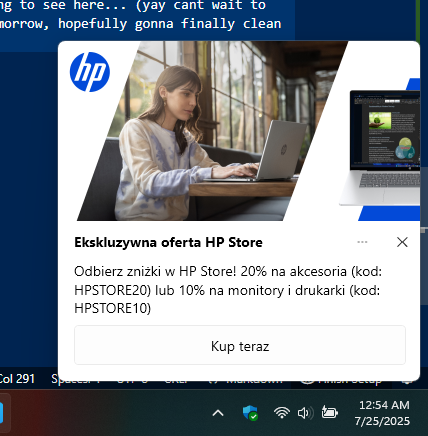Dismiss the HP Store offer notification

pyautogui.click(x=402, y=242)
